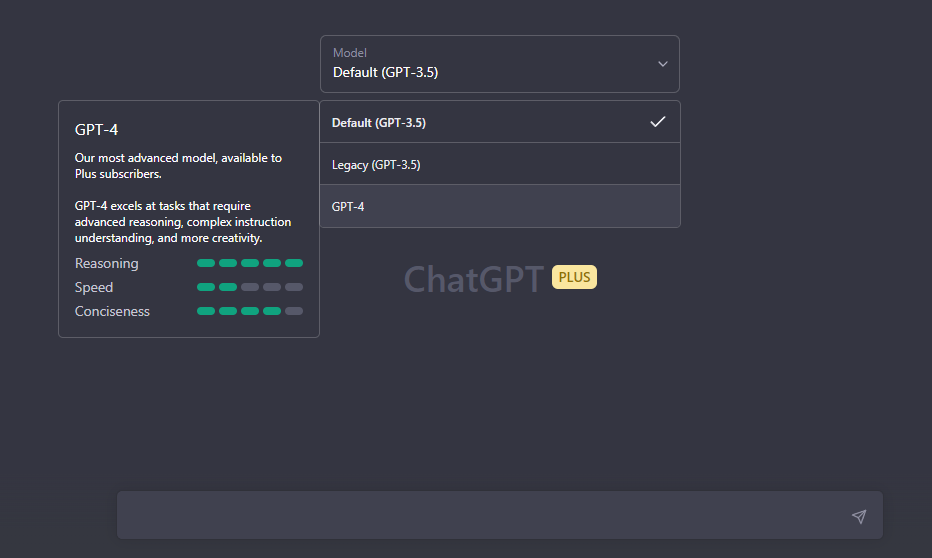This screenshot has height=558, width=932.
Task: Click 'GPT-4 excels at tasks' paragraph
Action: pos(183,222)
